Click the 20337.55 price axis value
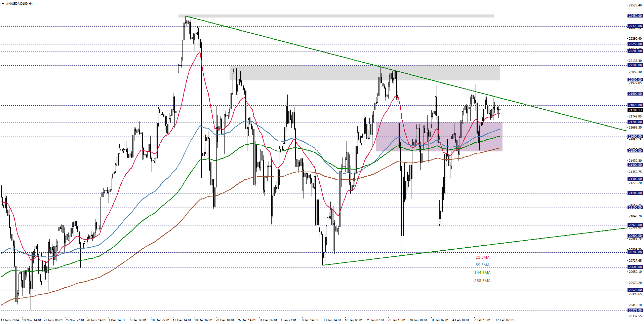Viewport: 644px width, 324px height. (x=635, y=316)
